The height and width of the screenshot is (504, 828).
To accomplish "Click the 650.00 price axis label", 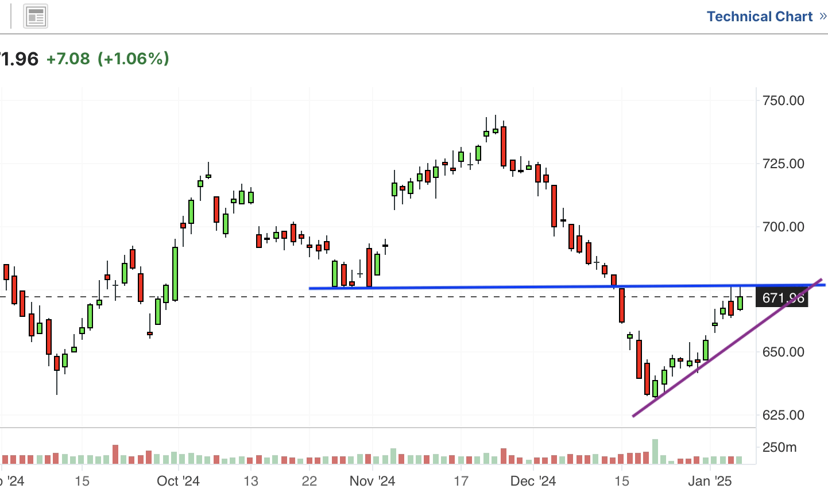I will [783, 352].
